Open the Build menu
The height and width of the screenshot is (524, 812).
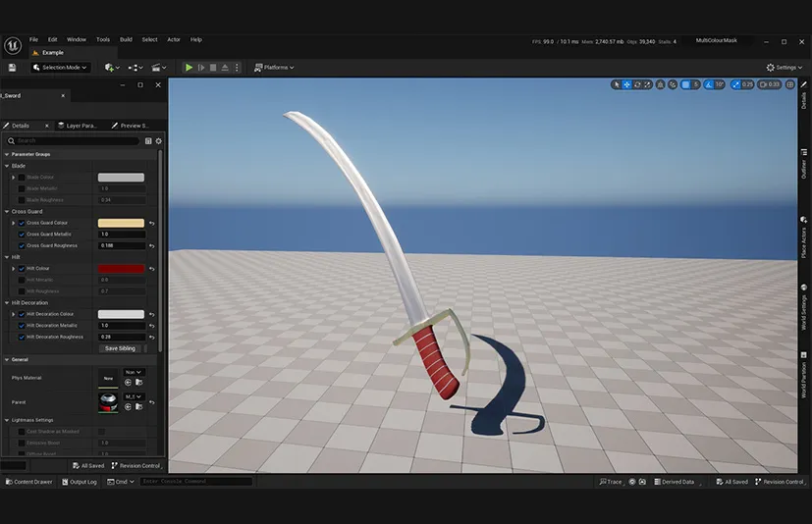point(126,39)
